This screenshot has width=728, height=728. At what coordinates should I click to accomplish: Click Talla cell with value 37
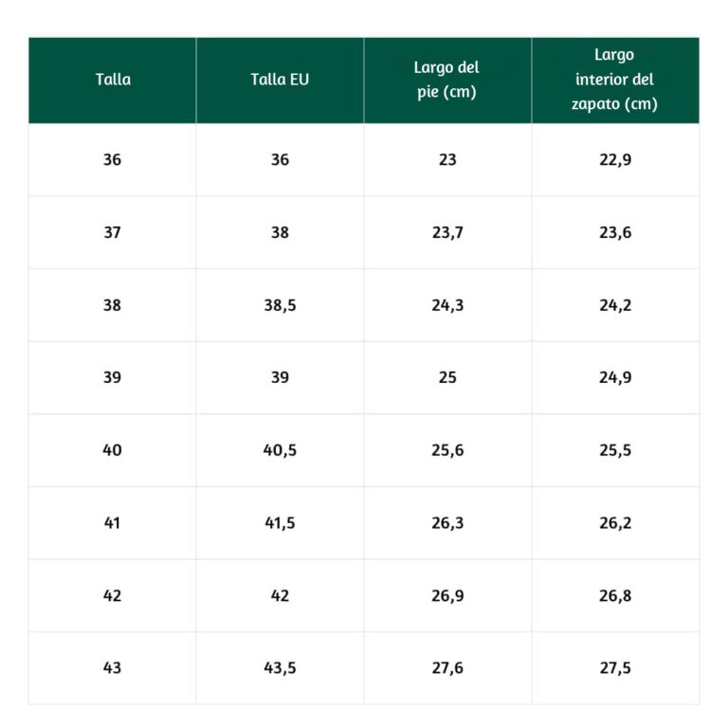[x=113, y=232]
